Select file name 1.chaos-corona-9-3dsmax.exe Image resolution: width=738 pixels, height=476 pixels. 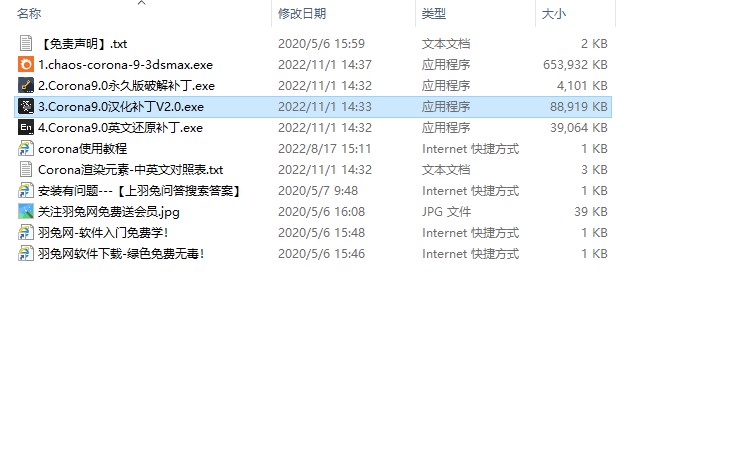point(126,65)
